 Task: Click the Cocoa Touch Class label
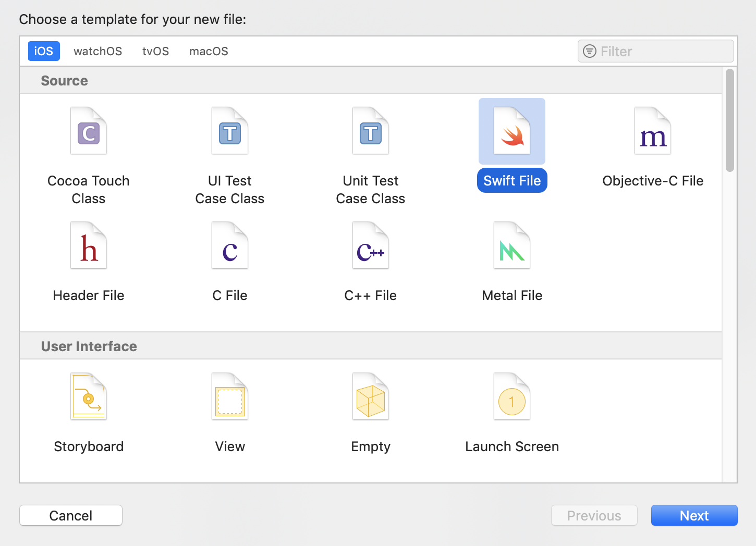click(x=89, y=190)
